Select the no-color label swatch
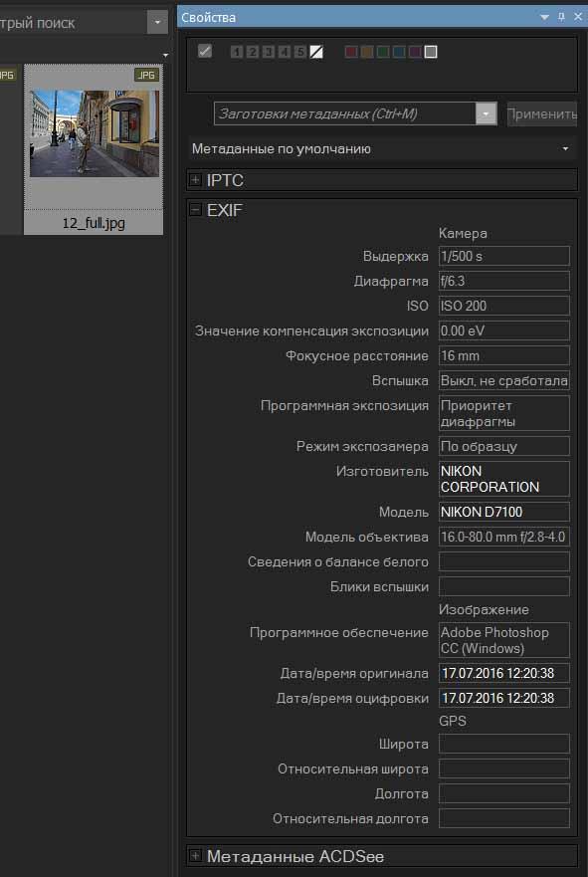588x877 pixels. [x=431, y=52]
